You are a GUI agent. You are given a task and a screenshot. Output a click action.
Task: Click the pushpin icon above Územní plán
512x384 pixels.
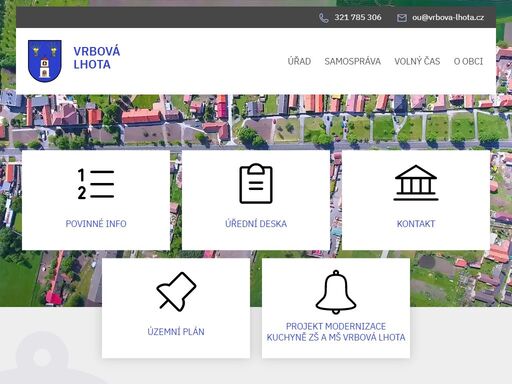[176, 292]
